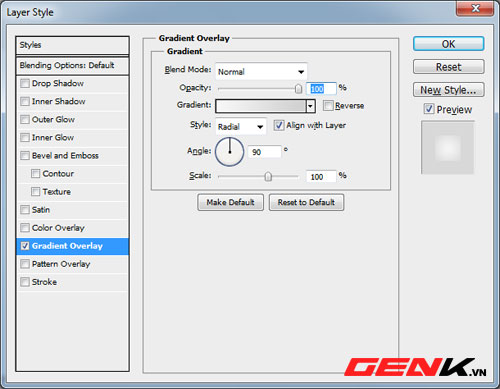500x389 pixels.
Task: Tick the Pattern Overlay checkbox
Action: 25,264
